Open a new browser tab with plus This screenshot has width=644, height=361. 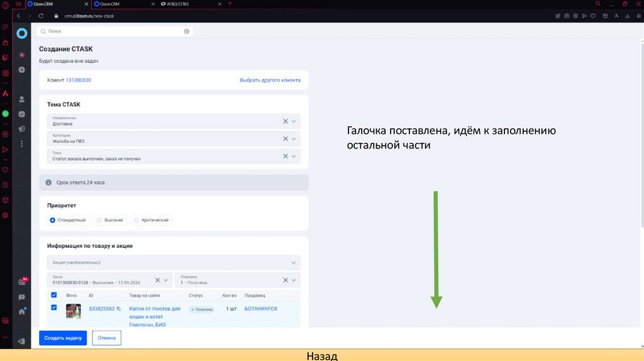[230, 4]
